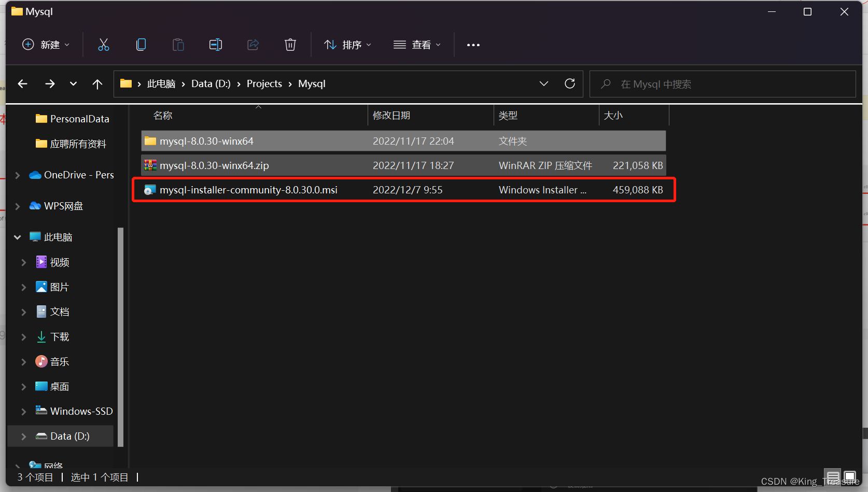Select OneDrive - Pers in the sidebar
The image size is (868, 492).
tap(72, 175)
